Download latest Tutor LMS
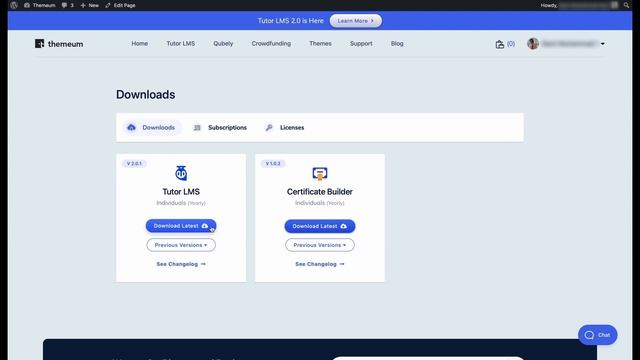640x360 pixels. pos(181,226)
